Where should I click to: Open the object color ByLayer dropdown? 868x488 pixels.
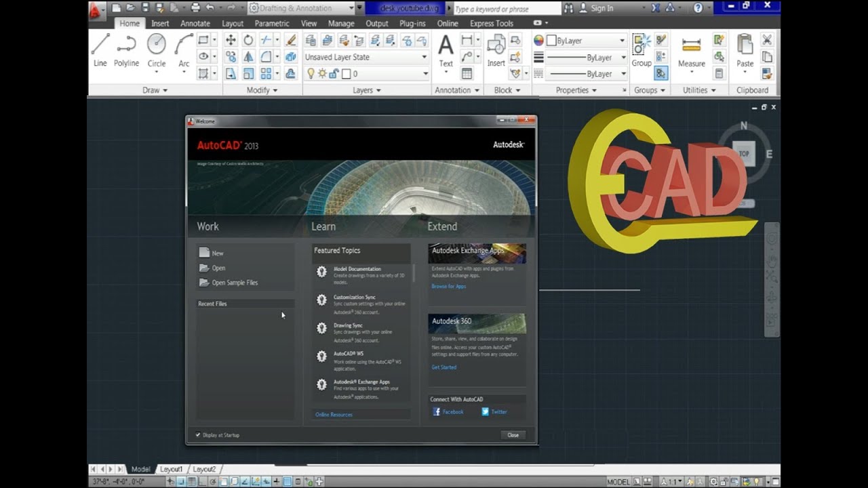[586, 41]
